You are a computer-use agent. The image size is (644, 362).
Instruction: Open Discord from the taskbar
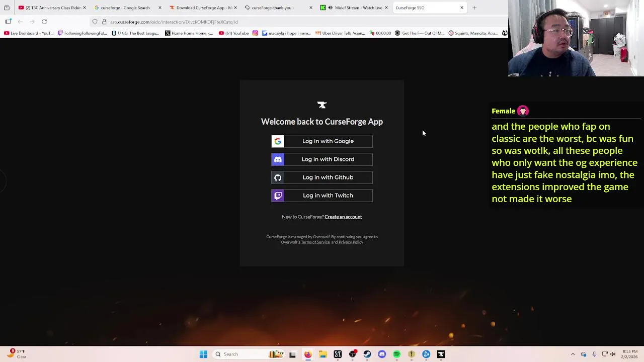click(x=382, y=354)
